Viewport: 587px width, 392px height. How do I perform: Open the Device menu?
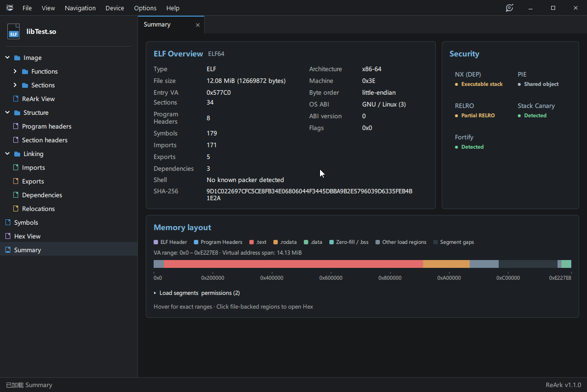114,8
